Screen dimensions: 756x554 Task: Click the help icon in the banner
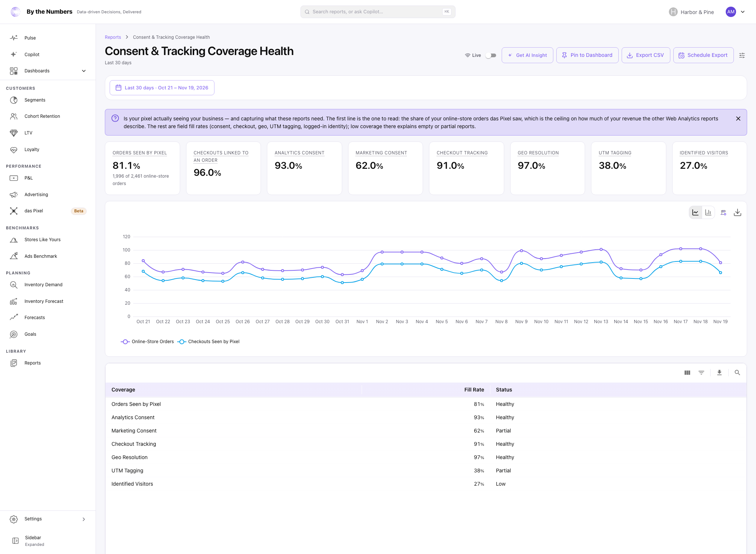[x=115, y=118]
